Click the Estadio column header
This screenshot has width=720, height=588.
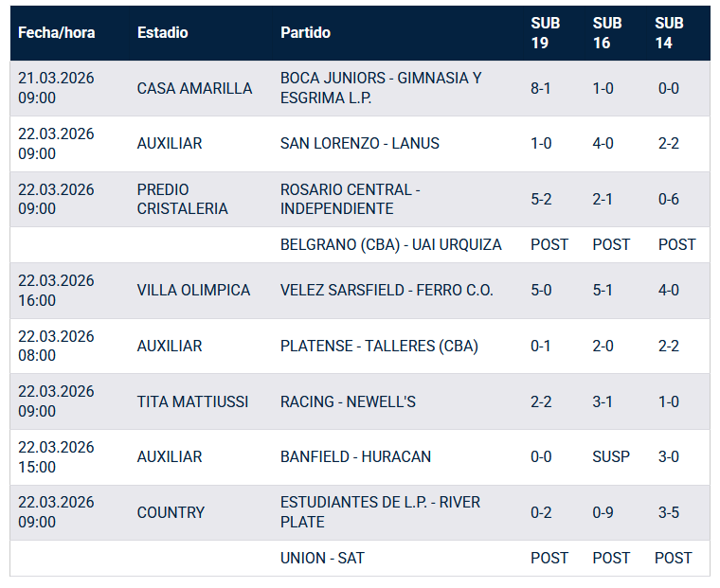(x=162, y=32)
